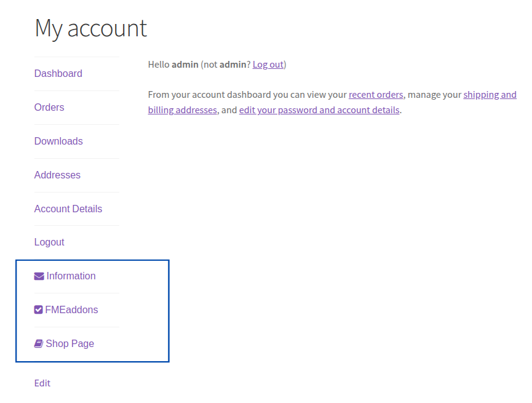Click the Edit link below the menu

(42, 383)
